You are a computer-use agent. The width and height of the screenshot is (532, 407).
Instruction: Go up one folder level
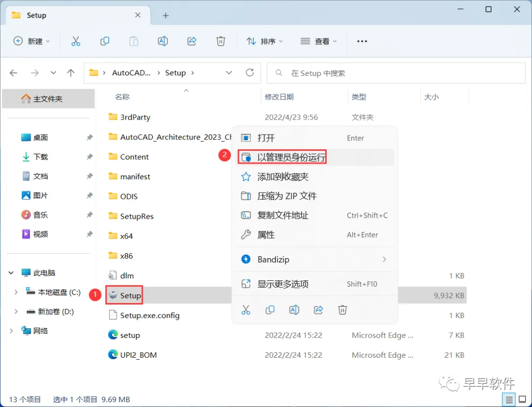pyautogui.click(x=70, y=73)
